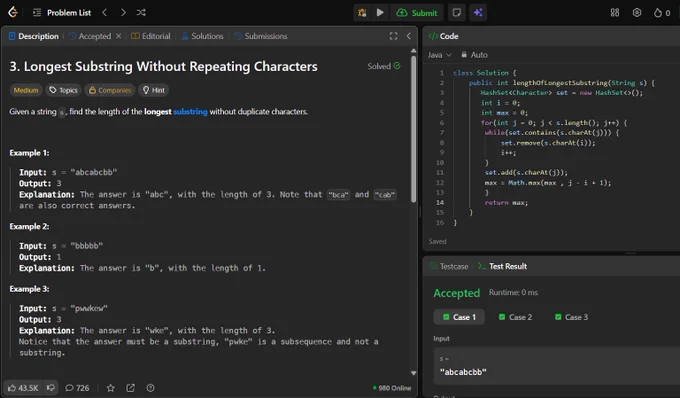Open the Java language dropdown
The width and height of the screenshot is (680, 398).
439,55
